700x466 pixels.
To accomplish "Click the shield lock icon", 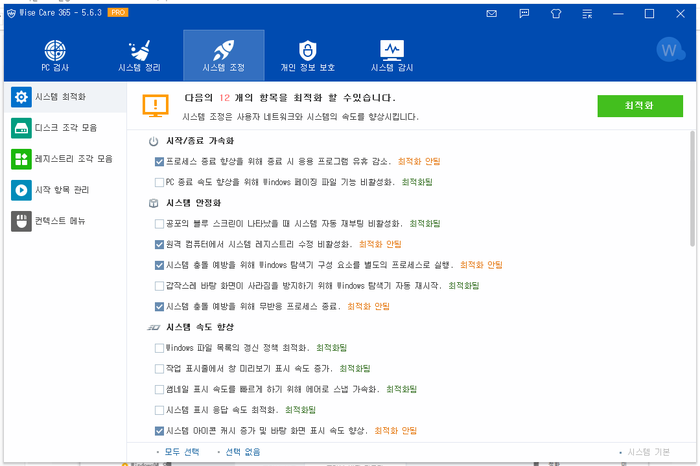I will tap(308, 50).
